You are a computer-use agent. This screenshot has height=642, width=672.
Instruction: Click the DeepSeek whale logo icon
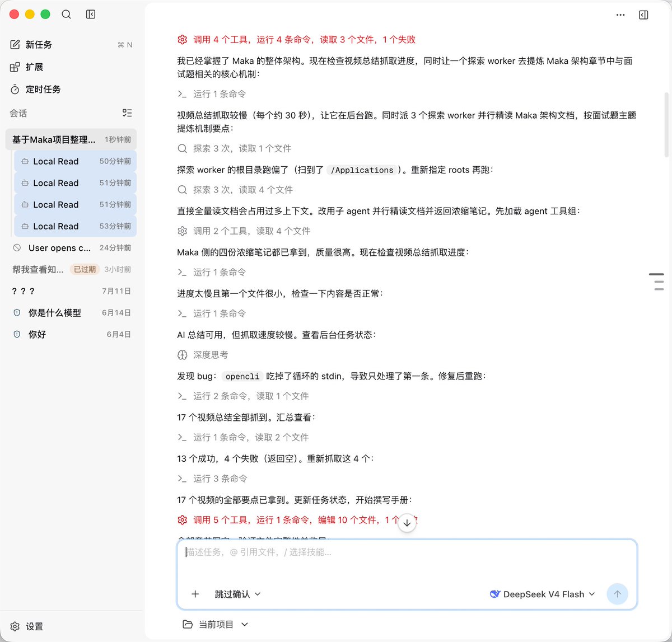click(494, 594)
